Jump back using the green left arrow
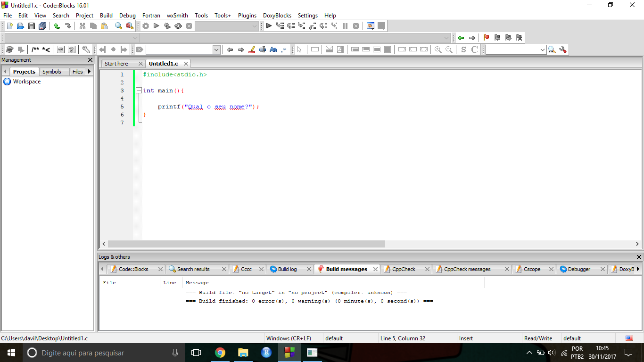The image size is (644, 362). 461,38
